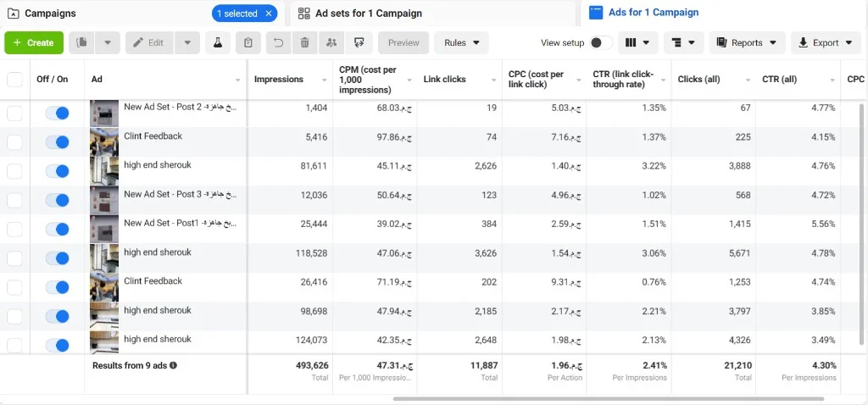Viewport: 868px width, 405px height.
Task: Click info icon beside Results from 9 ads
Action: (173, 365)
